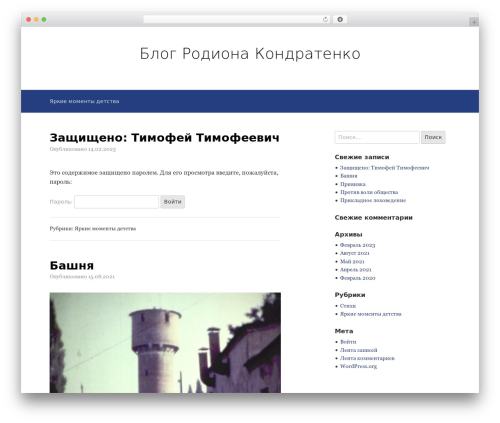Viewport: 500px width, 423px height.
Task: Open the blog title Блог Родиона Кондратенко
Action: (x=250, y=54)
